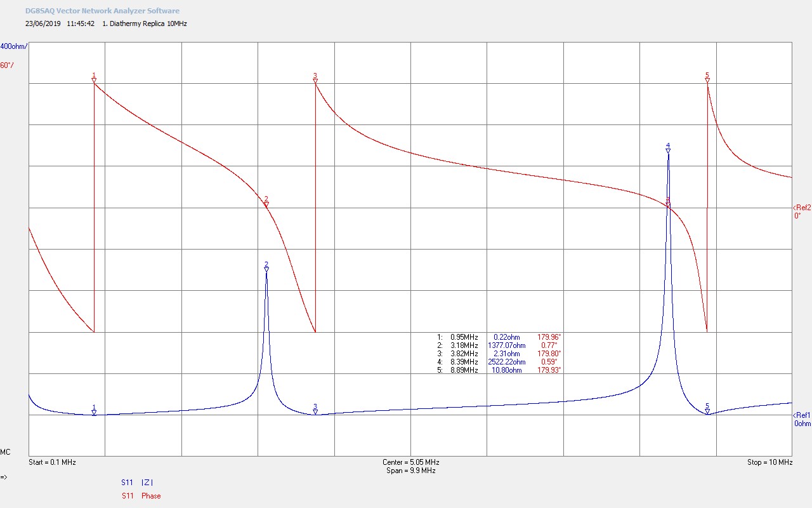The height and width of the screenshot is (508, 812).
Task: Click red phase marker 2 triangle
Action: pyautogui.click(x=266, y=204)
